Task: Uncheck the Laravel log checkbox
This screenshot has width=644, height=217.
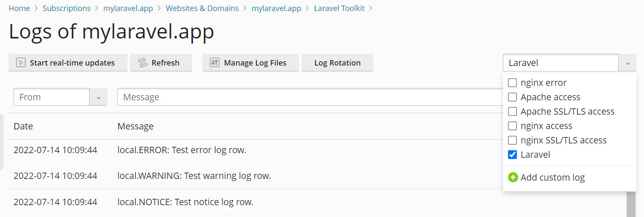Action: 512,155
